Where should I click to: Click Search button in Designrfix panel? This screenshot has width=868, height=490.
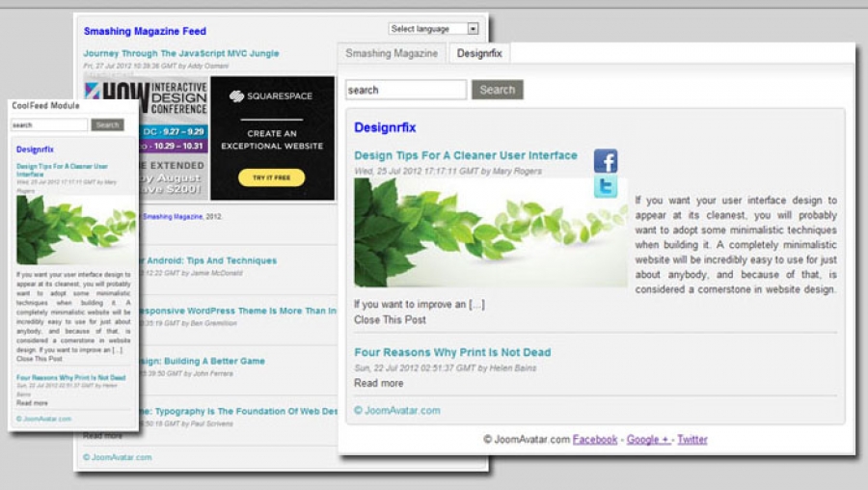coord(497,90)
